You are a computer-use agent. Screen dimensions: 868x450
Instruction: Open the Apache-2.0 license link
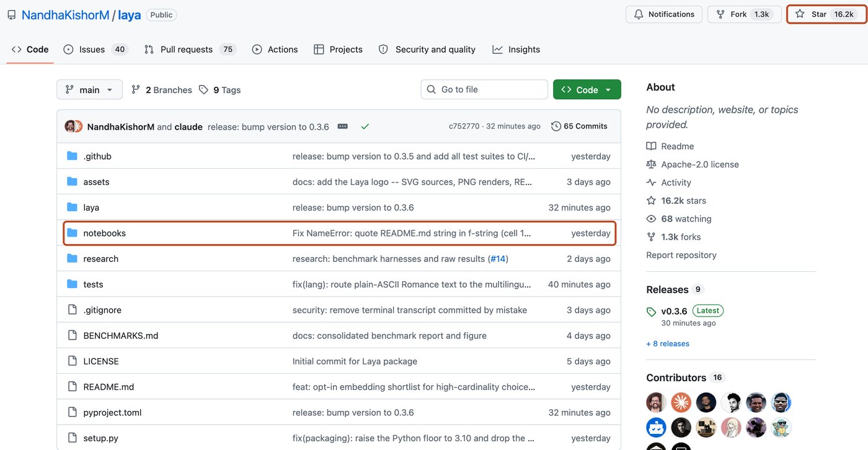pyautogui.click(x=700, y=164)
